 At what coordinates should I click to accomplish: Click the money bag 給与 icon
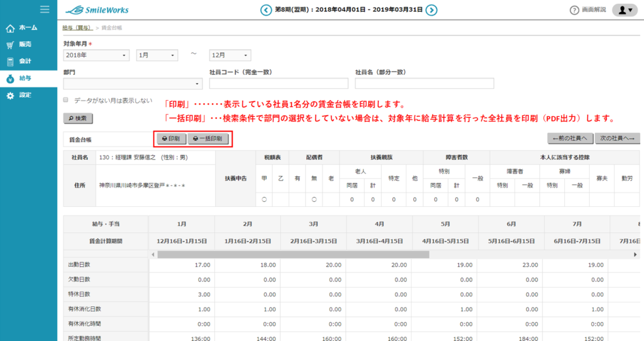10,79
